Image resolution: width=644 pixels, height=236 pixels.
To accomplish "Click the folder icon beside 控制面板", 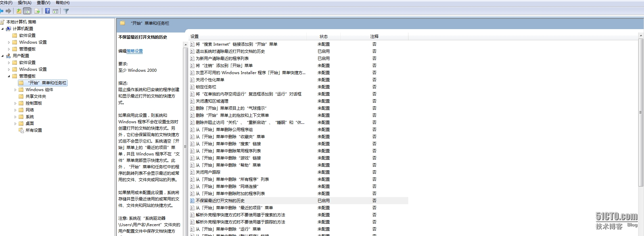I will coord(21,103).
